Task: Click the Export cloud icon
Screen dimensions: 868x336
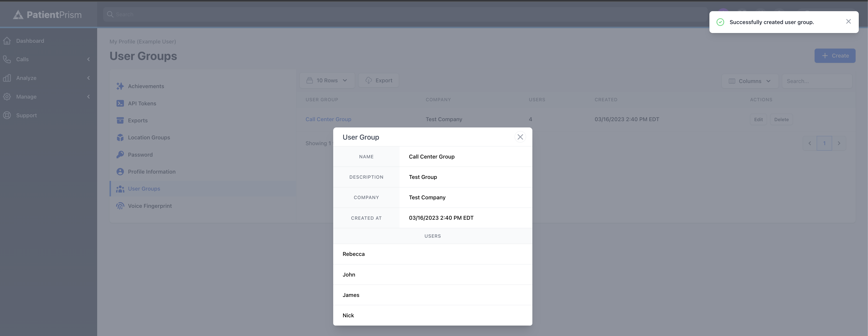Action: click(x=369, y=80)
